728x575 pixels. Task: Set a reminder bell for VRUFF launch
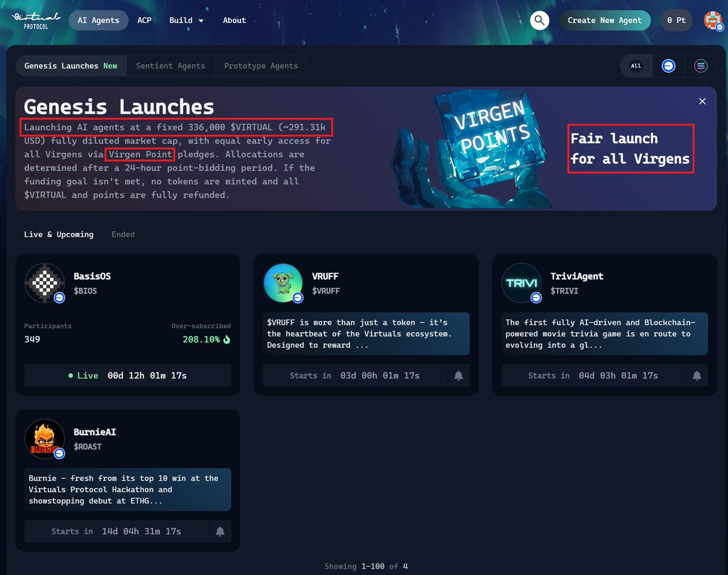click(x=459, y=375)
